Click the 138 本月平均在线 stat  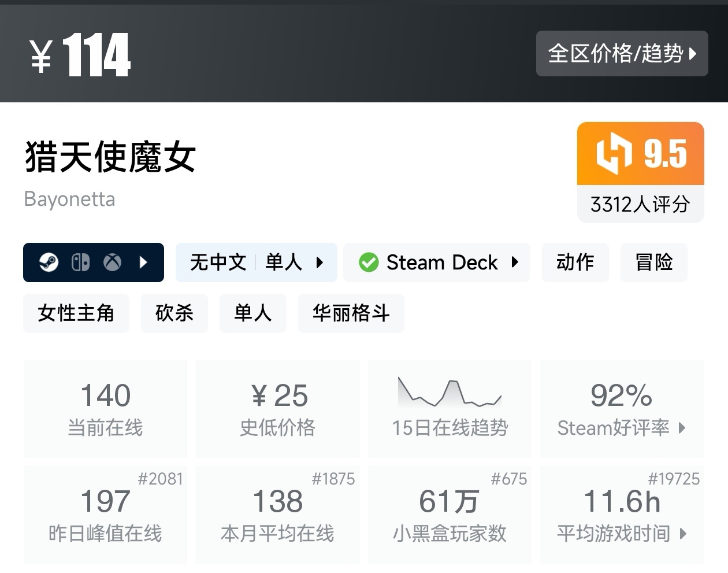tap(277, 515)
